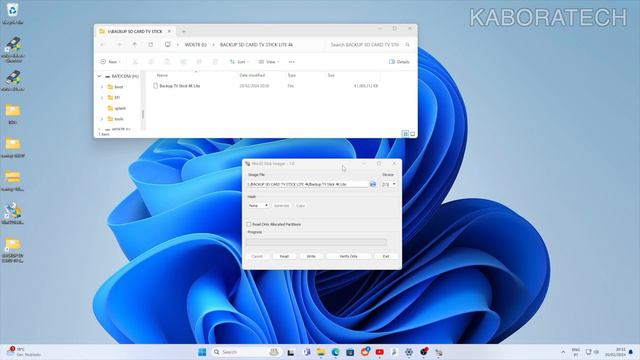Image resolution: width=640 pixels, height=360 pixels.
Task: Open the Windows Start menu
Action: pos(202,352)
